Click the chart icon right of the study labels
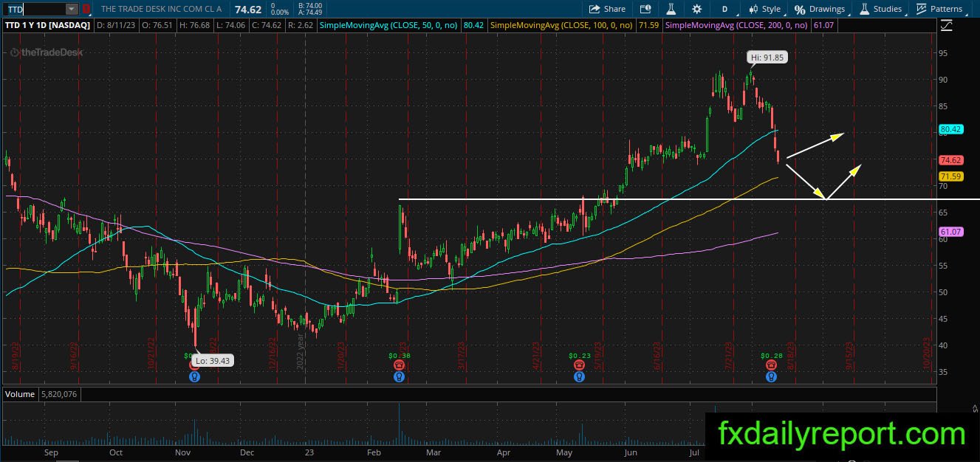This screenshot has width=980, height=462. (x=947, y=25)
